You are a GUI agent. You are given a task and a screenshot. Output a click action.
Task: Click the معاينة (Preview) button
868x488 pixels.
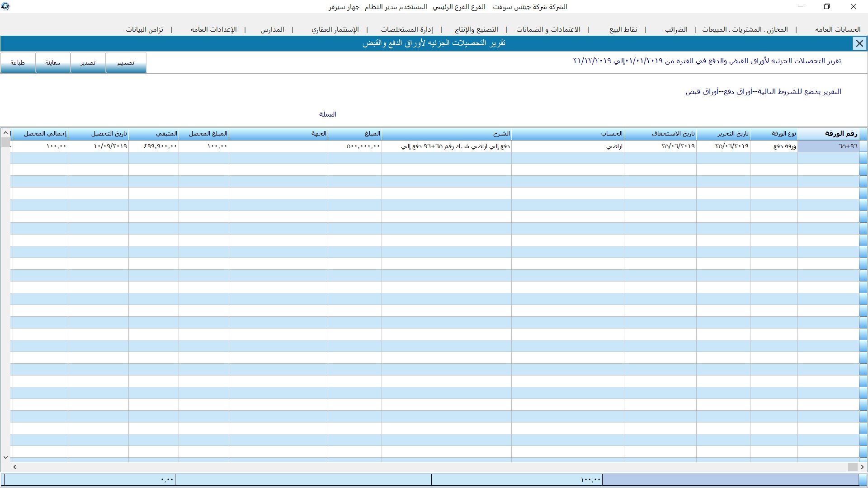click(x=53, y=62)
